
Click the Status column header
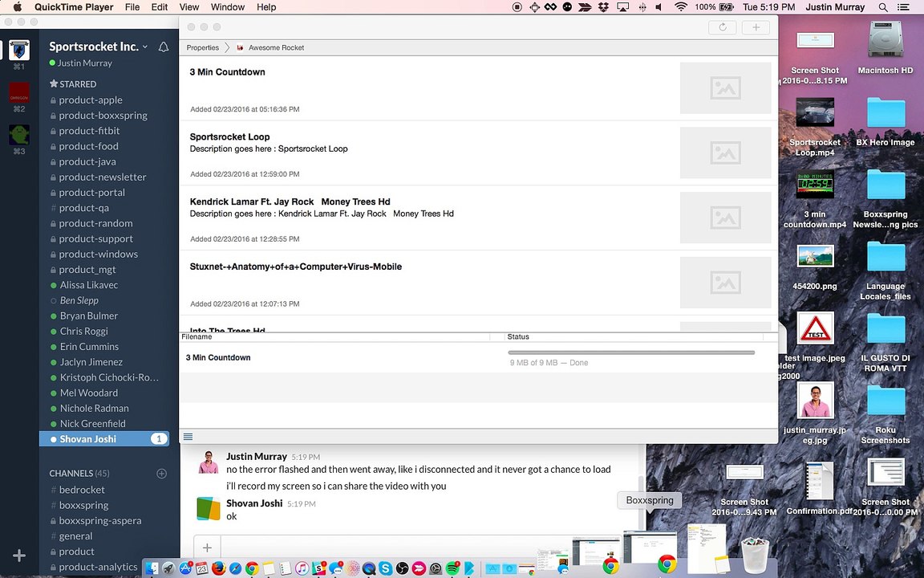coord(518,337)
